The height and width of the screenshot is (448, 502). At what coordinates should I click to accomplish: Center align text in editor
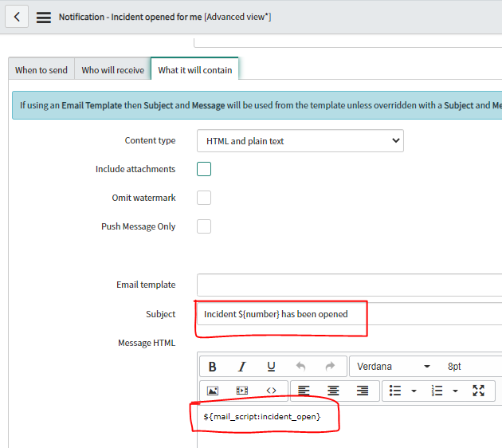333,391
